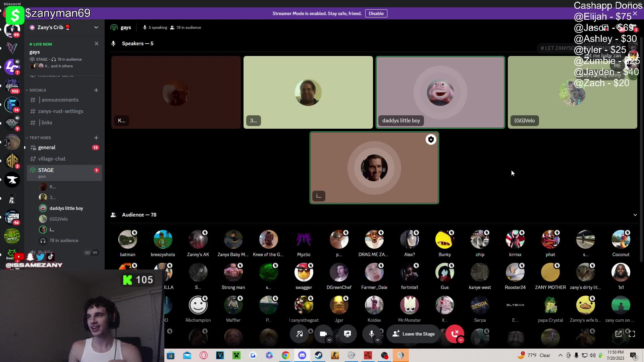Image resolution: width=644 pixels, height=362 pixels.
Task: Select daddys little boy speaker tile
Action: [x=440, y=92]
